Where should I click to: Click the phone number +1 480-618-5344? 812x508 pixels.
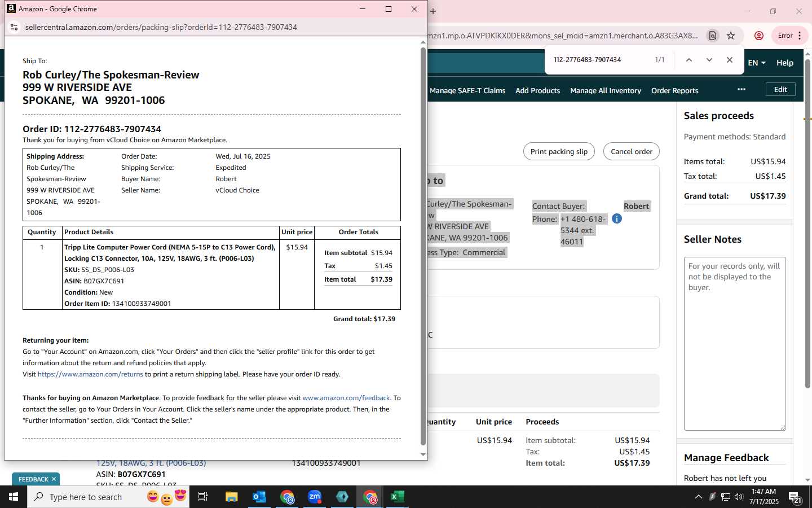click(x=582, y=225)
